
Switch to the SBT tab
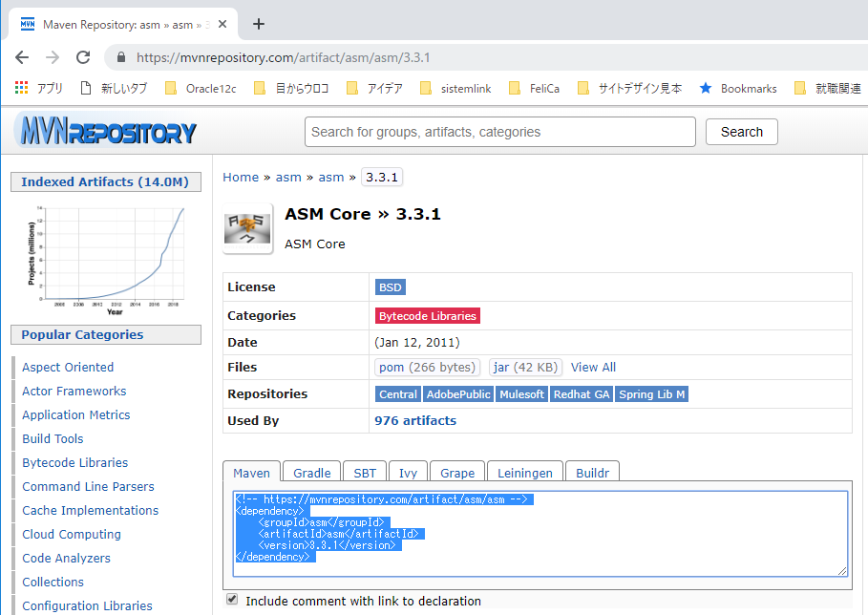coord(365,473)
